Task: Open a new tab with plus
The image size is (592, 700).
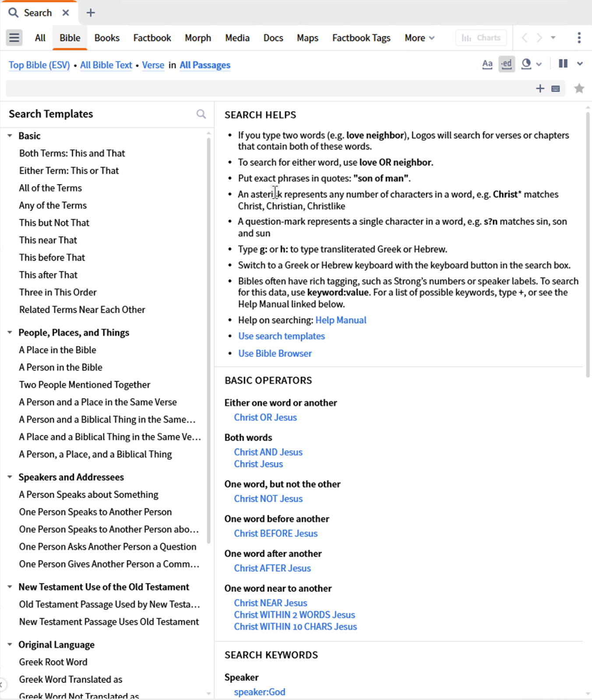Action: point(91,13)
